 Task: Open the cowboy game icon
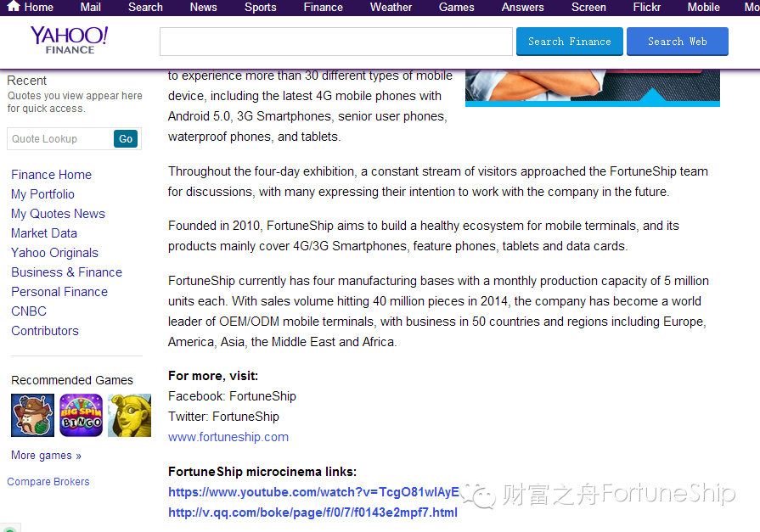tap(32, 415)
